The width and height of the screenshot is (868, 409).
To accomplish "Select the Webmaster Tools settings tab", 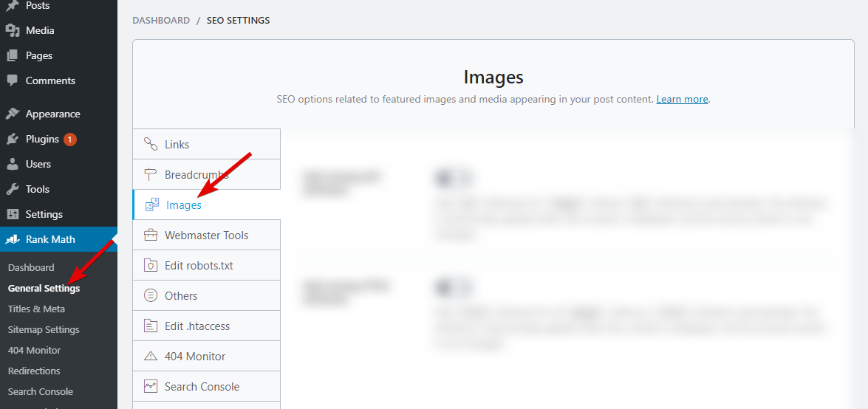I will (206, 235).
